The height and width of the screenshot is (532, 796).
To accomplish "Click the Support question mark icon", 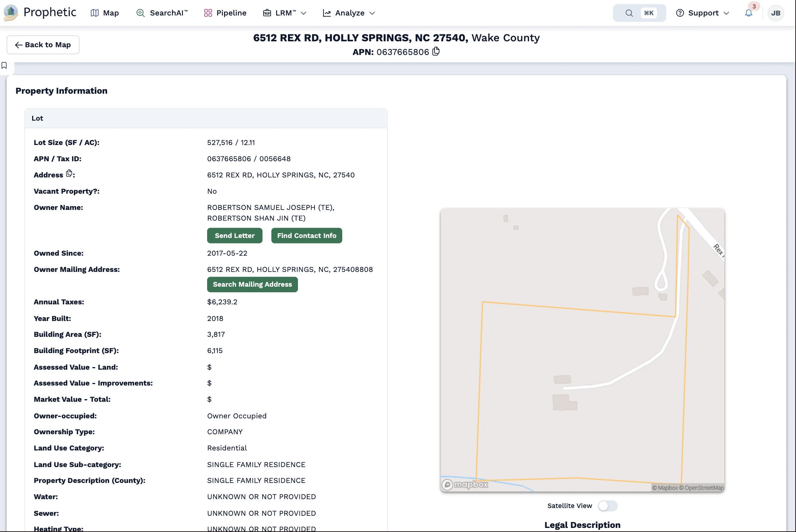I will (680, 13).
